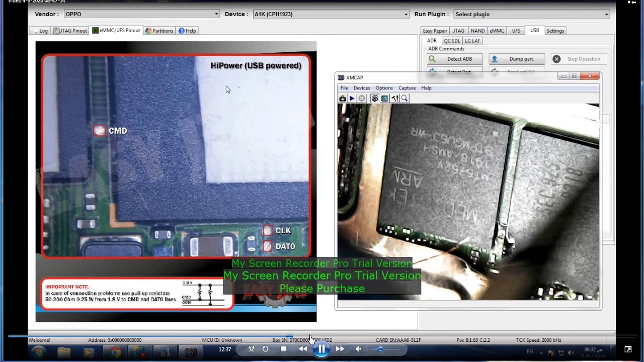Image resolution: width=644 pixels, height=362 pixels.
Task: Select the NAND tab
Action: 477,31
